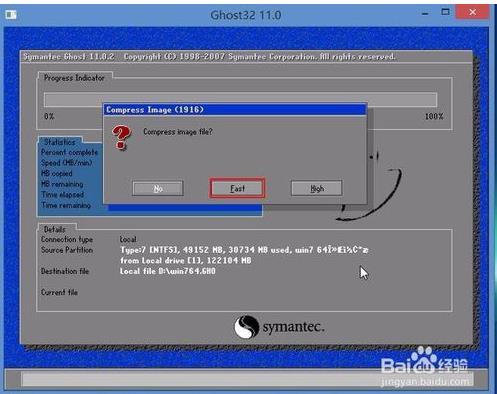Viewport: 497px width, 394px height.
Task: Click the Destination file path text
Action: (x=168, y=271)
